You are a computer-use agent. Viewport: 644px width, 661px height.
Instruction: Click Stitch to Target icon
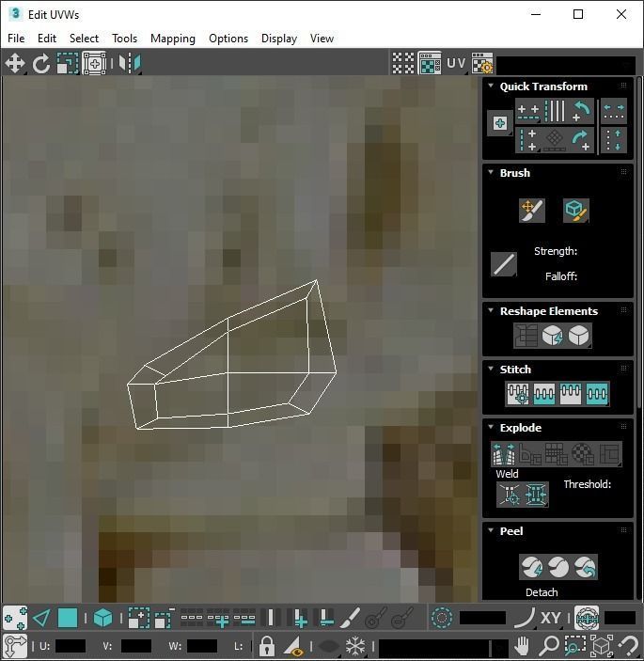518,394
